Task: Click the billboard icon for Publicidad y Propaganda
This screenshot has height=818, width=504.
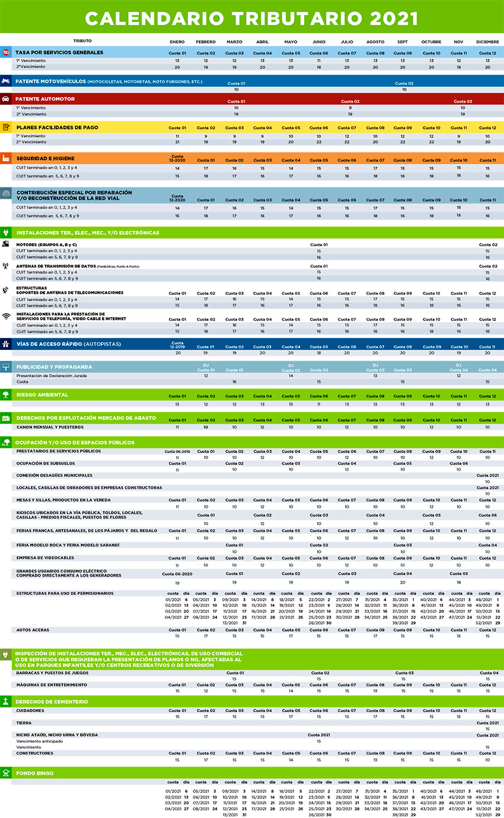Action: pyautogui.click(x=5, y=367)
